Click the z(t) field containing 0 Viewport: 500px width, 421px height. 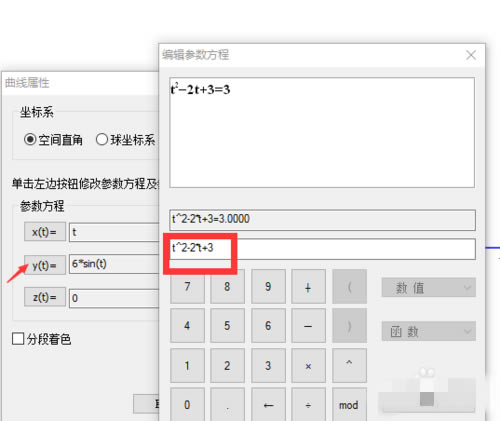(114, 298)
